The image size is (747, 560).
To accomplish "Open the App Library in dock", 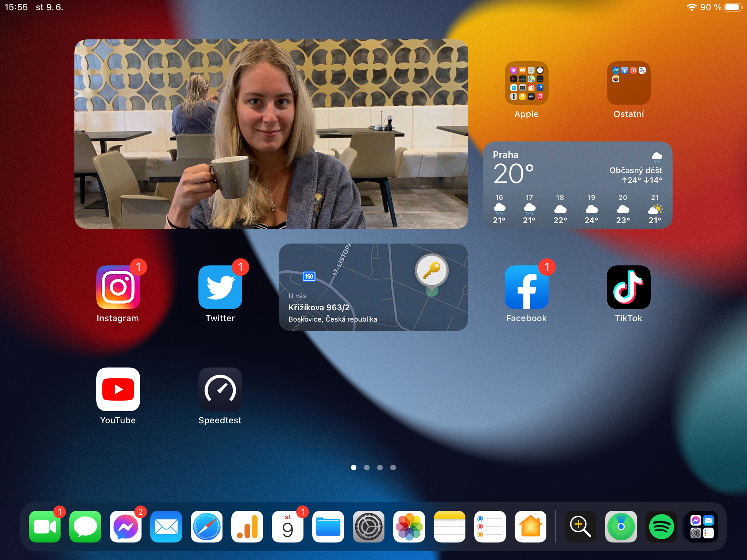I will [702, 526].
